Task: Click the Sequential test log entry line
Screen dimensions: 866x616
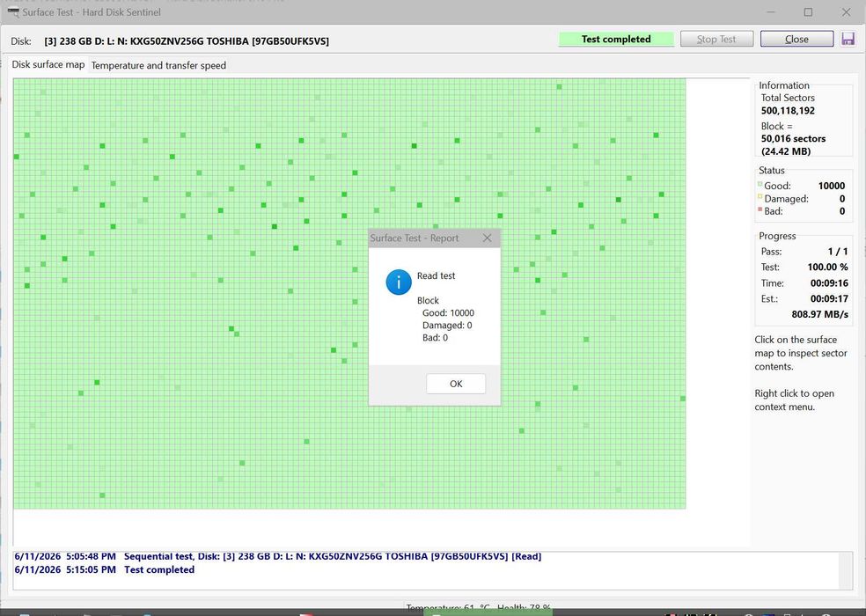Action: tap(278, 556)
